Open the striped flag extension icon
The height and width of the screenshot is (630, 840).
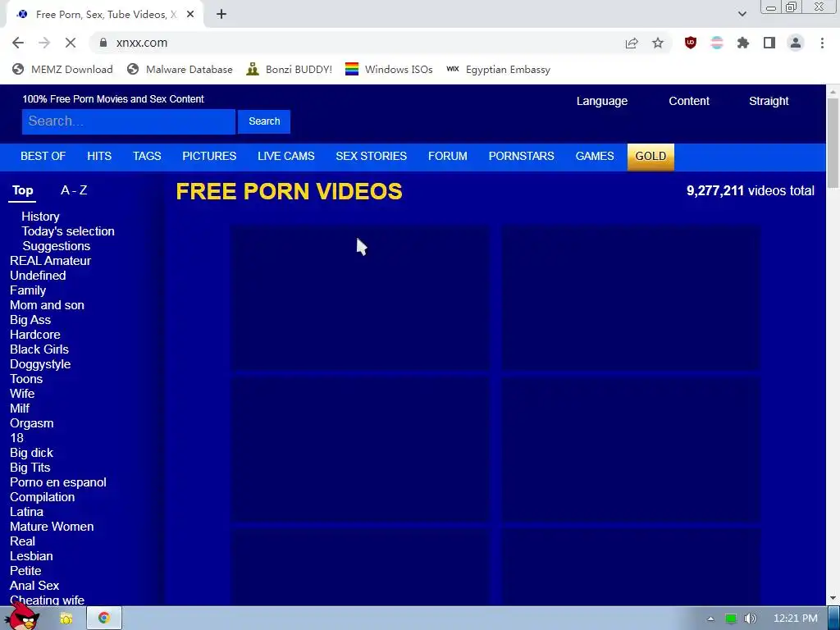point(717,43)
